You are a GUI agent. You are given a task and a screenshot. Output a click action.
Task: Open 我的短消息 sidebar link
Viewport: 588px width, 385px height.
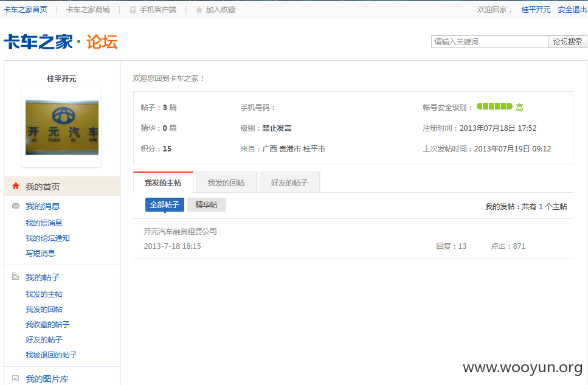[44, 223]
